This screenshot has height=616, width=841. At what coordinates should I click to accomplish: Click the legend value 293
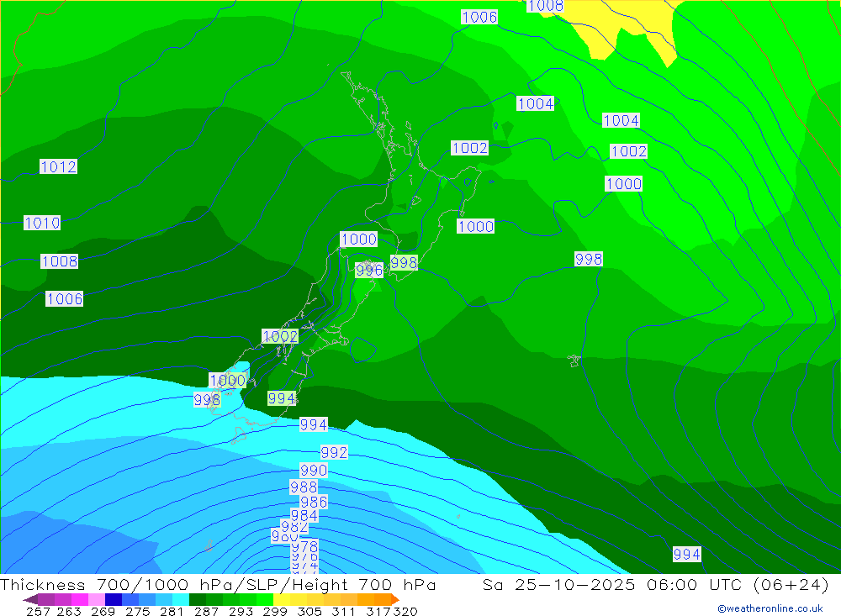coord(241,612)
